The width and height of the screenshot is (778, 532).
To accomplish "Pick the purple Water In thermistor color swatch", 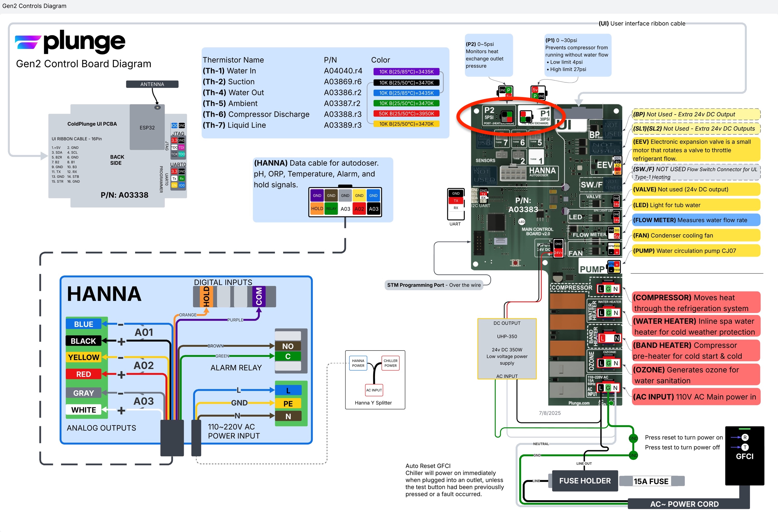I will click(x=406, y=72).
